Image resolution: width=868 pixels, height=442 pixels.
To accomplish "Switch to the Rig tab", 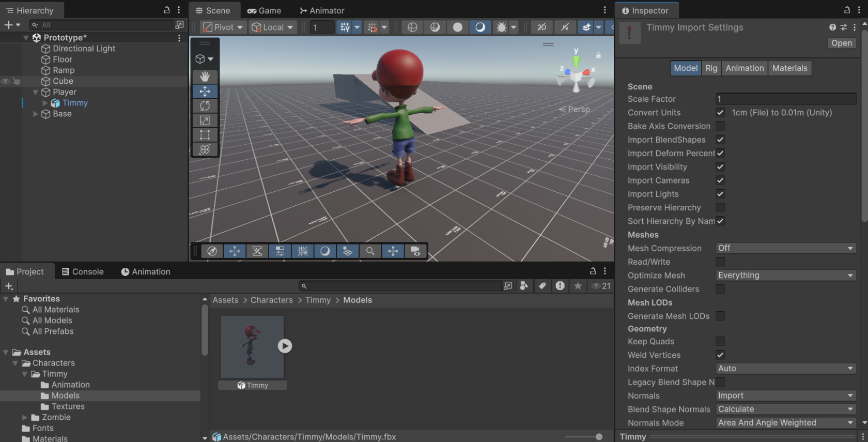I will point(711,68).
